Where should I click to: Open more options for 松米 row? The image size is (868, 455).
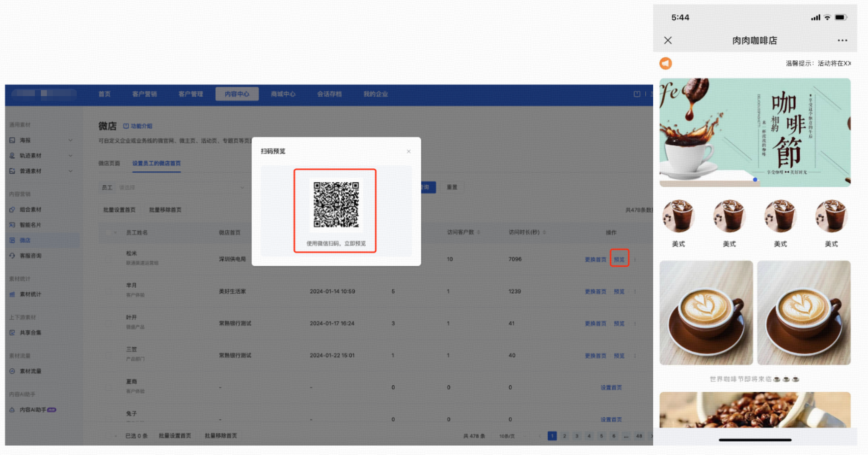[635, 259]
